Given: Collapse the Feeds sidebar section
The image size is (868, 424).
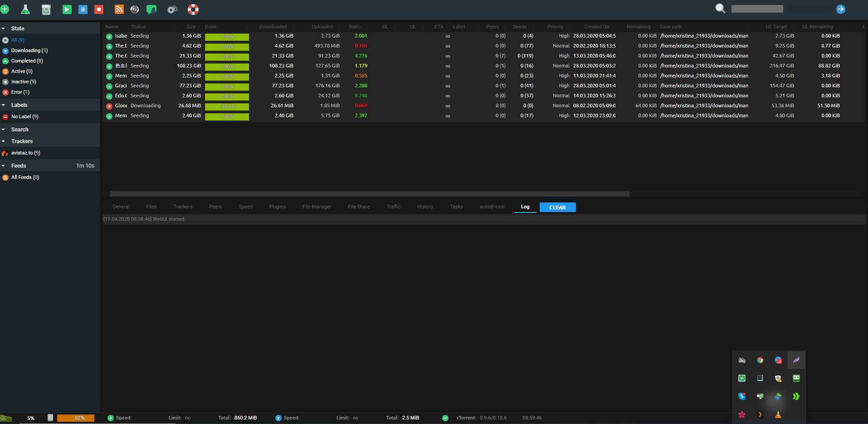Looking at the screenshot, I should (4, 166).
